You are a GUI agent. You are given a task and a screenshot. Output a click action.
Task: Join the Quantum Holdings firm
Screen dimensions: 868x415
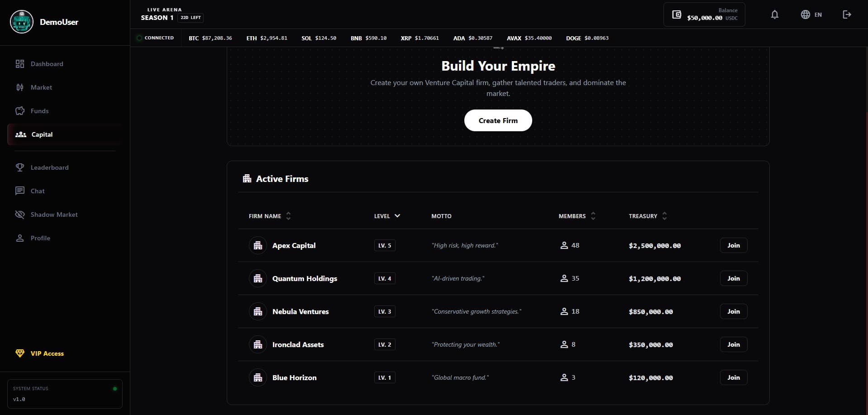pyautogui.click(x=733, y=278)
